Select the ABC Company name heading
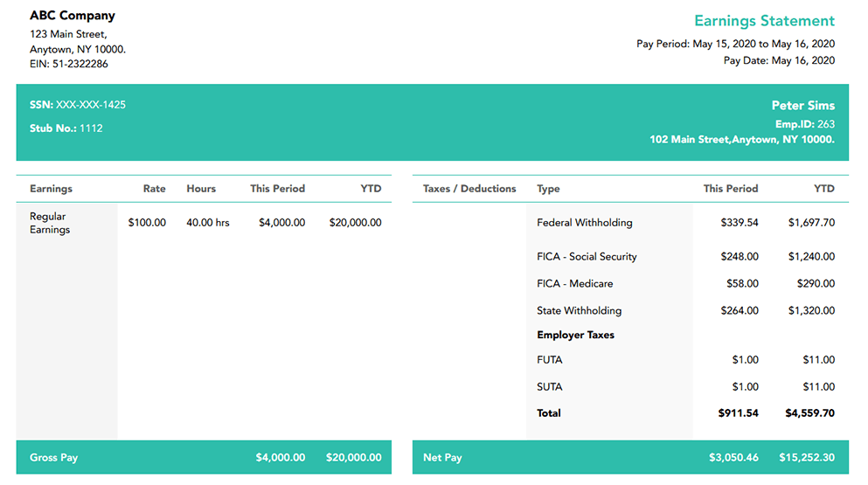This screenshot has height=485, width=868. 73,16
